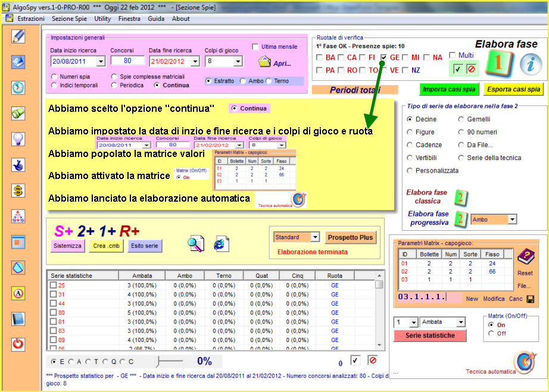Image resolution: width=549 pixels, height=392 pixels.
Task: Launch Elabora fase progressiva 2 icon
Action: (461, 219)
